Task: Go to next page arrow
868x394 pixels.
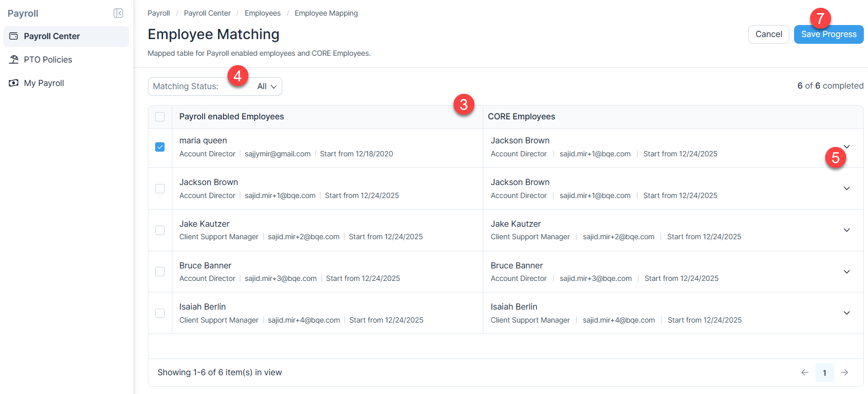Action: pyautogui.click(x=845, y=373)
